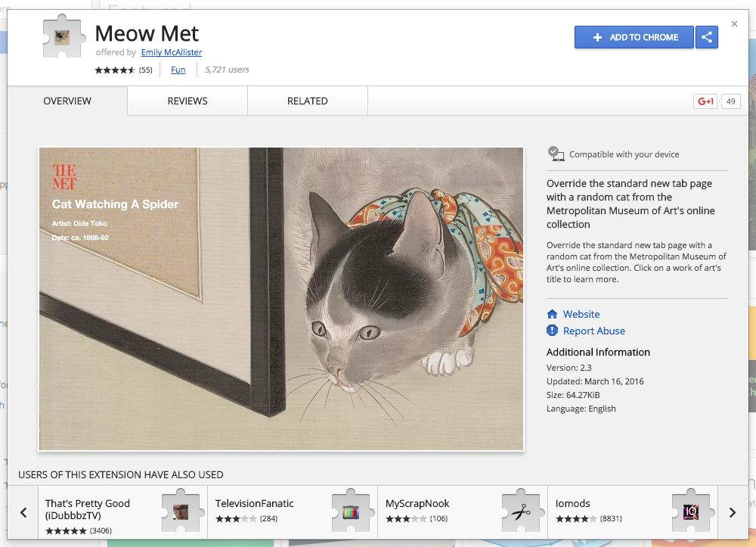Click MyScrapNook's (106) rating count
756x547 pixels.
(x=438, y=518)
